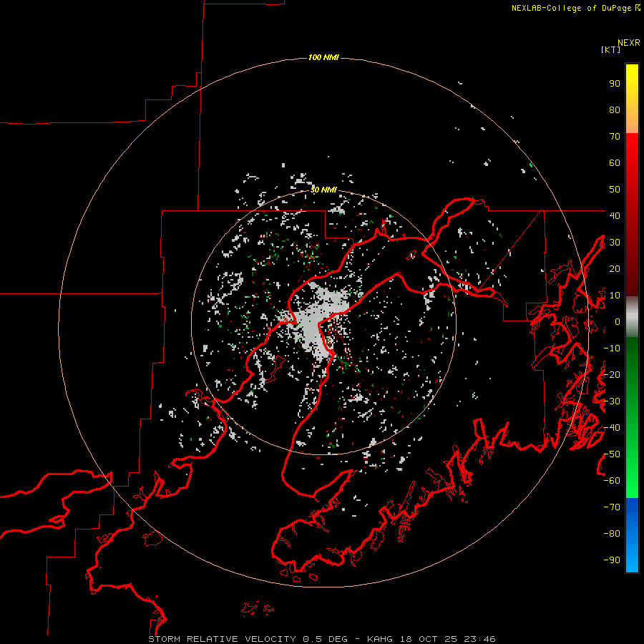Click the 18 OCT 25 date stamp
Image resolution: width=644 pixels, height=644 pixels.
(429, 639)
